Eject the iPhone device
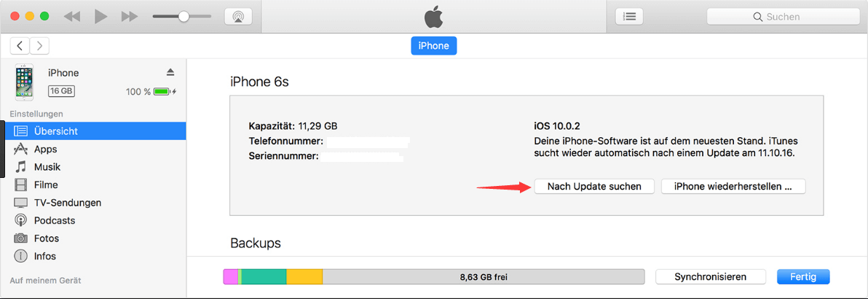Screen dimensions: 868x299 [x=170, y=73]
